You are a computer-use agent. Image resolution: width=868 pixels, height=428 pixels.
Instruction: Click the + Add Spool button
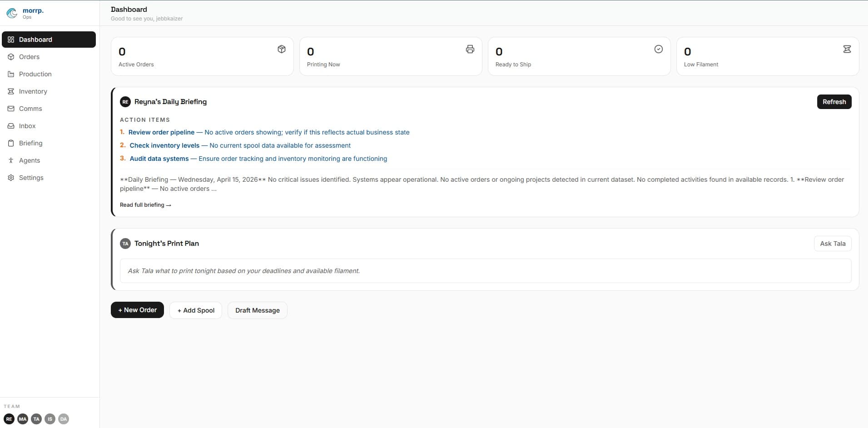click(196, 310)
